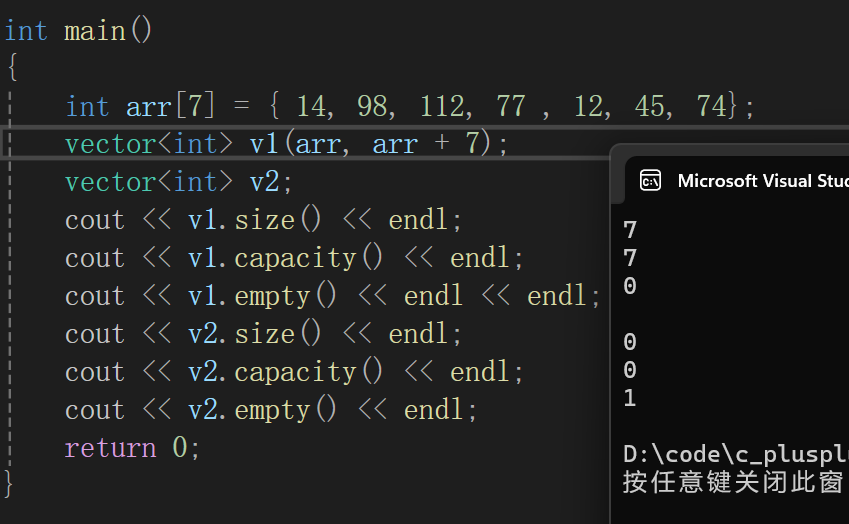This screenshot has width=849, height=524.
Task: Click the 'cout << v1.empty()' statement
Action: point(332,296)
